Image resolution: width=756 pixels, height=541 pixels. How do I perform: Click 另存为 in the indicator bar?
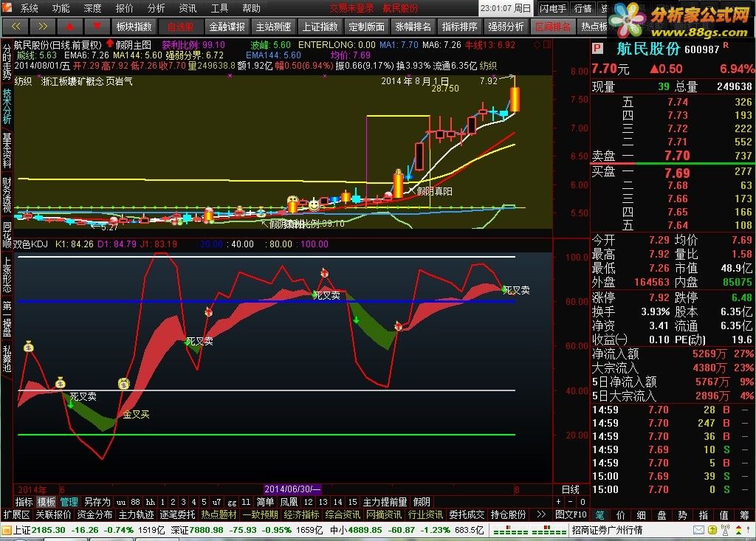(97, 502)
